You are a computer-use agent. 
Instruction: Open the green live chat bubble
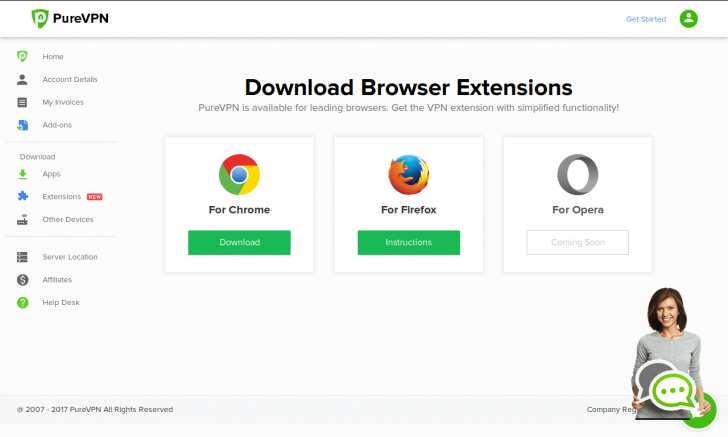click(x=673, y=391)
